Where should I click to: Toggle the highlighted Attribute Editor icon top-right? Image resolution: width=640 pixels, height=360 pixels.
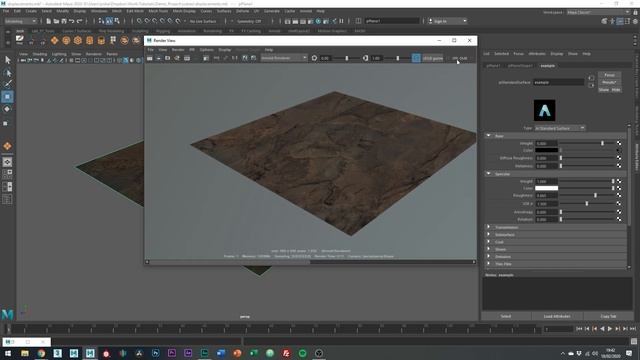[620, 21]
